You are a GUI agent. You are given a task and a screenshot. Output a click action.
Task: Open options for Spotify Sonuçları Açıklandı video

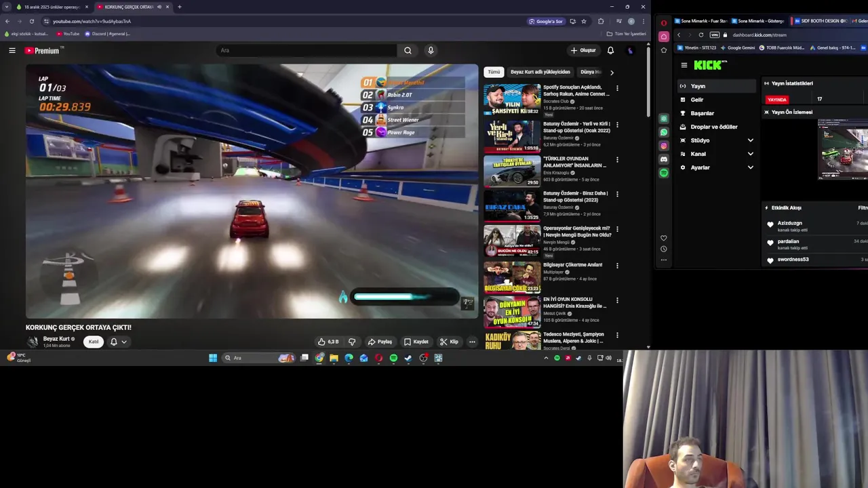[x=617, y=88]
